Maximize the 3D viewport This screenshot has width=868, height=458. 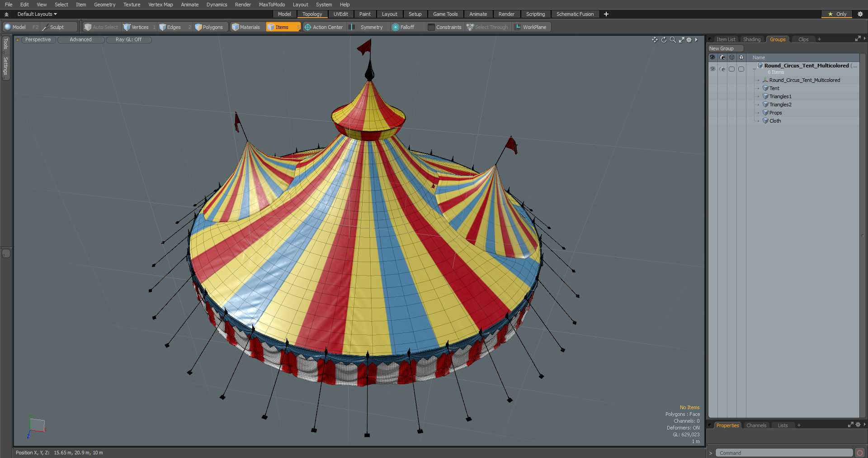pos(681,40)
